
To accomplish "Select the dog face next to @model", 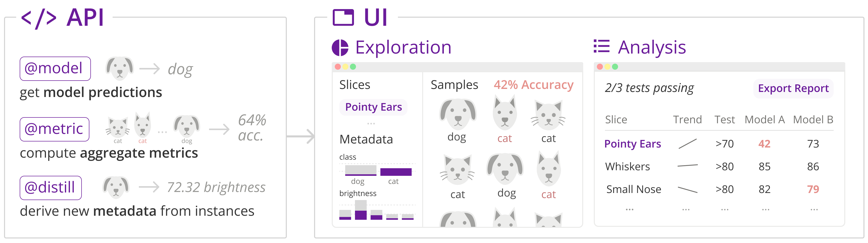I will (120, 68).
